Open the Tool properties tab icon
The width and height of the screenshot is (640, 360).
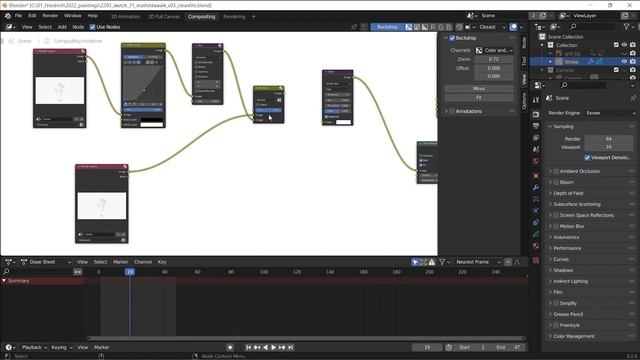(536, 100)
